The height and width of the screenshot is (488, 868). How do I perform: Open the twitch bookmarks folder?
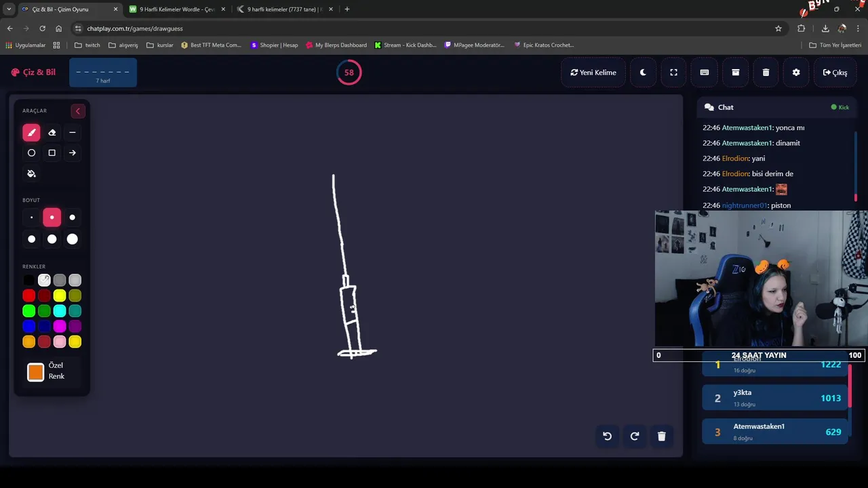[x=87, y=45]
